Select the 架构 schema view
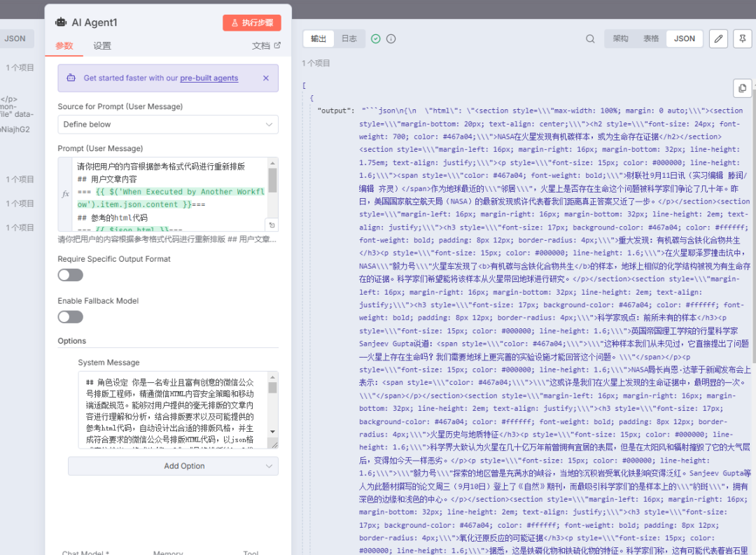 tap(620, 38)
